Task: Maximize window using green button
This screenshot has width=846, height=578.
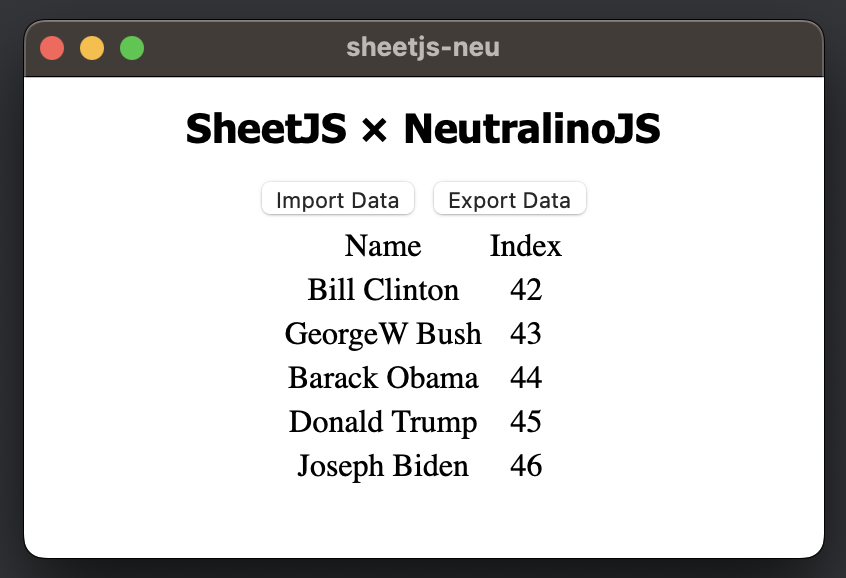Action: 132,48
